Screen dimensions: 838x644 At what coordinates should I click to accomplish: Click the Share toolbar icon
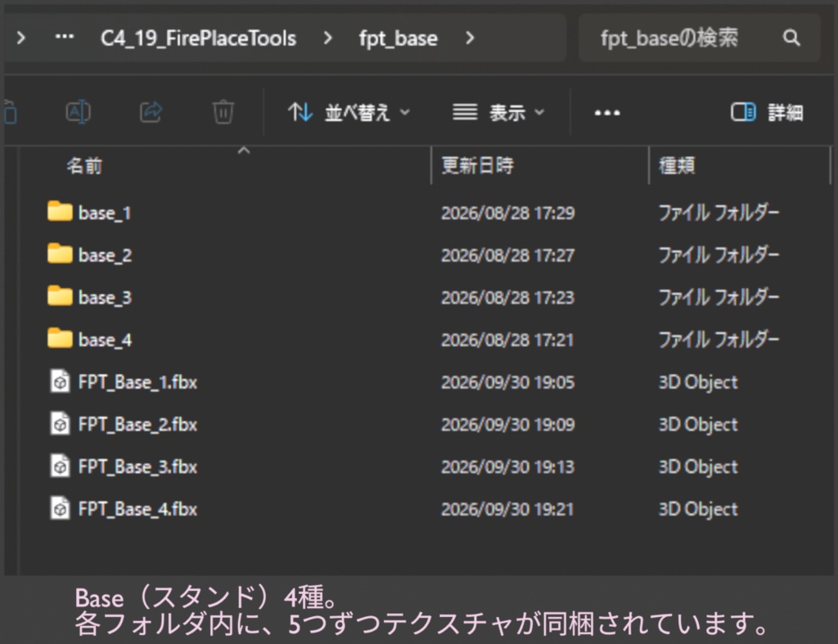click(151, 112)
